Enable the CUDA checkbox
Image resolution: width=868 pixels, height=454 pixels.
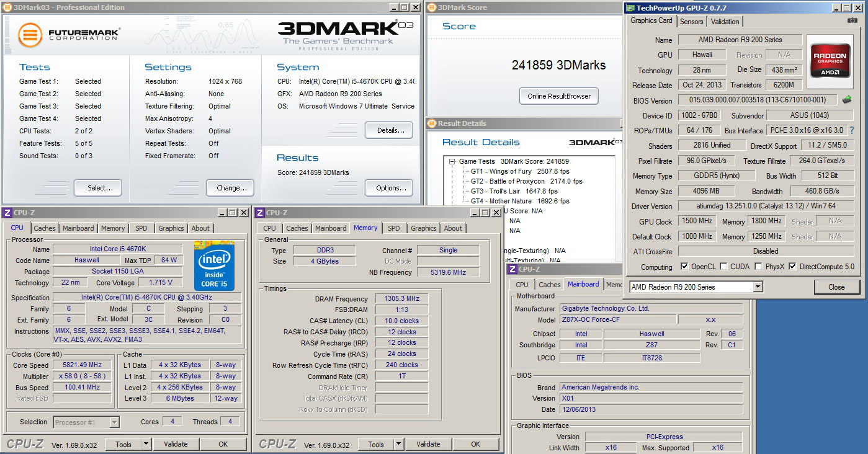(x=723, y=267)
